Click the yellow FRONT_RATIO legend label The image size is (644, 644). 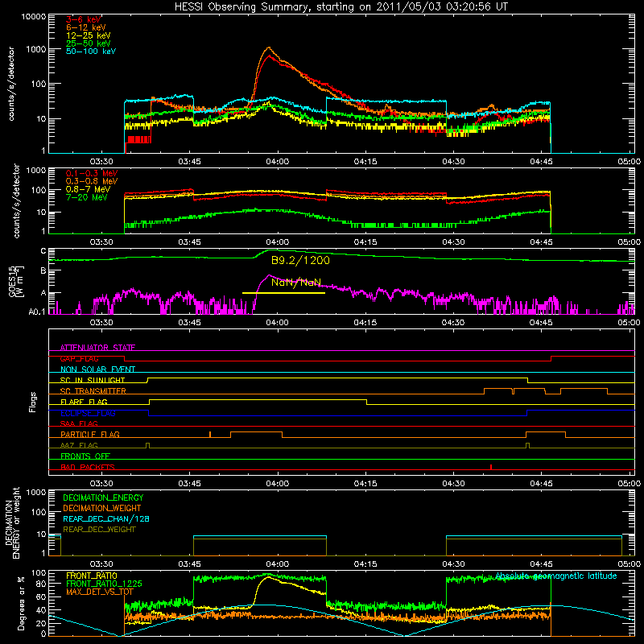[x=92, y=576]
